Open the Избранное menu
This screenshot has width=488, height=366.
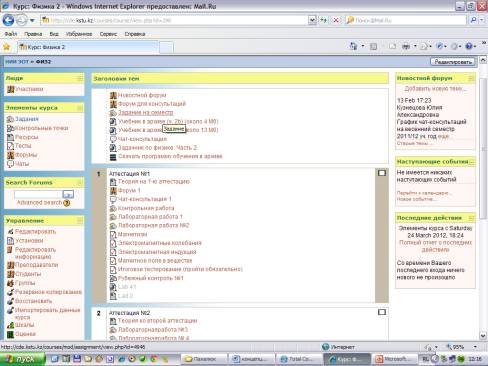(79, 34)
